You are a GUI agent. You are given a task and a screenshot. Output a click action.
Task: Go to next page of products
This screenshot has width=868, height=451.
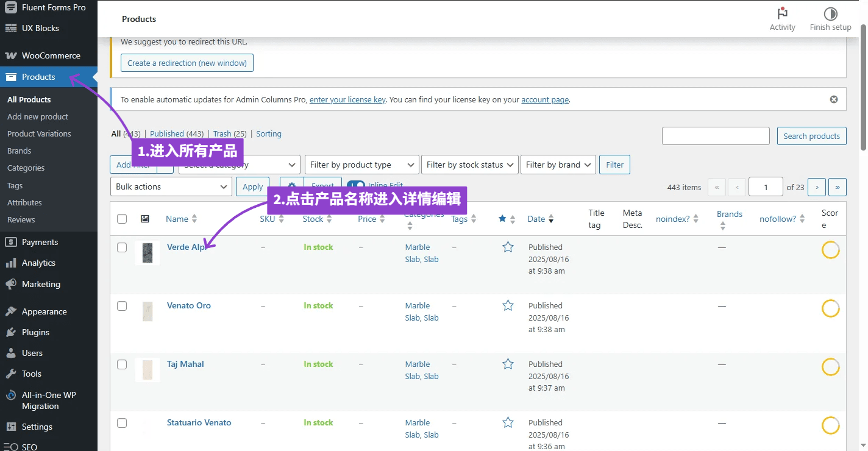tap(816, 187)
